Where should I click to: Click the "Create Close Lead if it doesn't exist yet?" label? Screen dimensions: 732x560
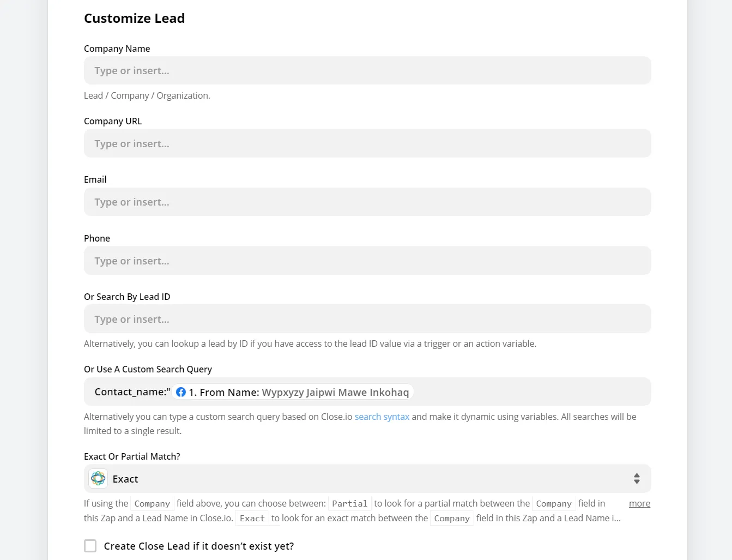point(198,546)
